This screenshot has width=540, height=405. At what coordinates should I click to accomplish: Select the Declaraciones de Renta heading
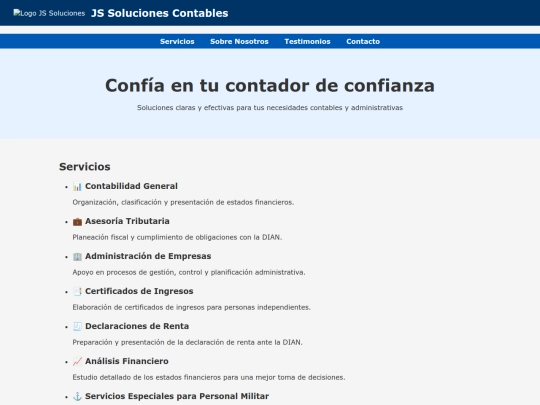click(x=137, y=326)
